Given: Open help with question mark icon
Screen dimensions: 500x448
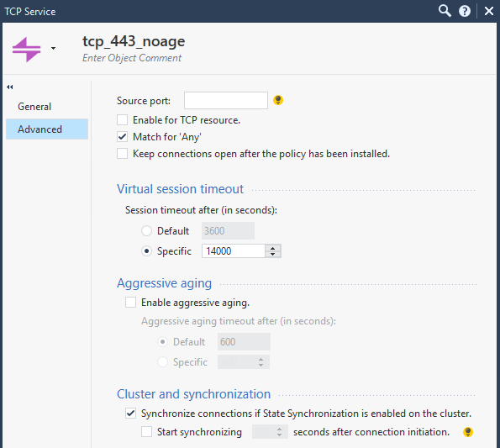Looking at the screenshot, I should coord(465,11).
